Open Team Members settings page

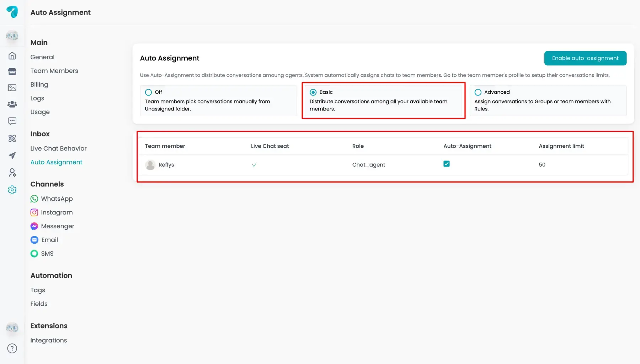click(54, 71)
